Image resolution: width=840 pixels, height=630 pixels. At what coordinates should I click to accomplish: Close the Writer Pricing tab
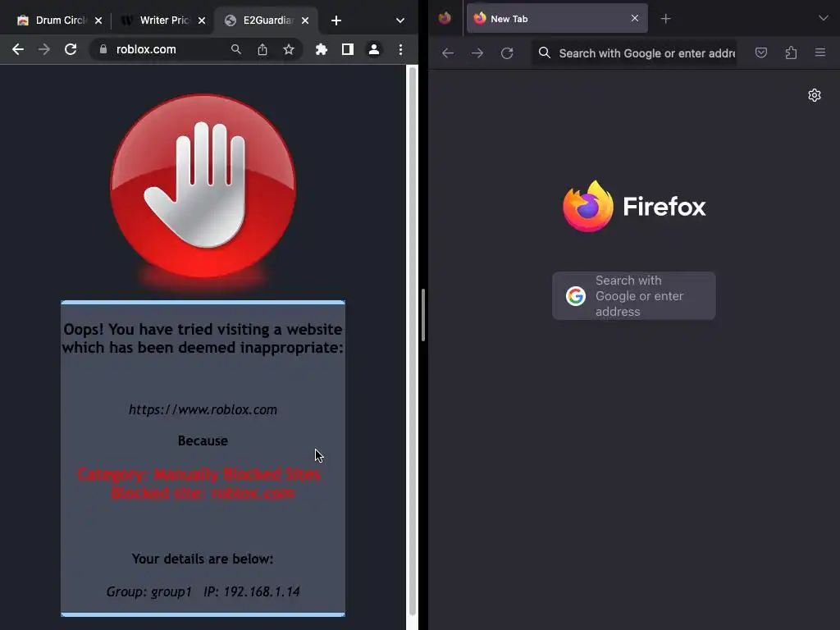tap(202, 21)
